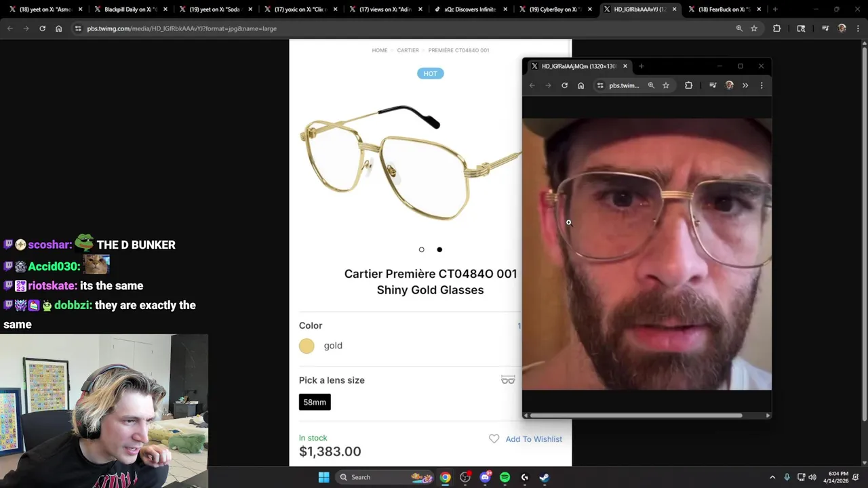Open profile avatar in popup window toolbar
The image size is (868, 488).
pos(730,85)
